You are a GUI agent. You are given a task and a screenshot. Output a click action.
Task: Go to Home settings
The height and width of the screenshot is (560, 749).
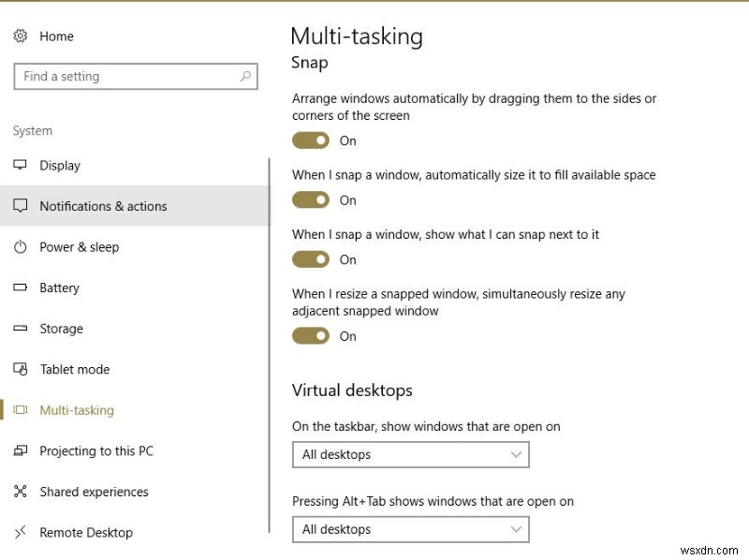(x=56, y=37)
